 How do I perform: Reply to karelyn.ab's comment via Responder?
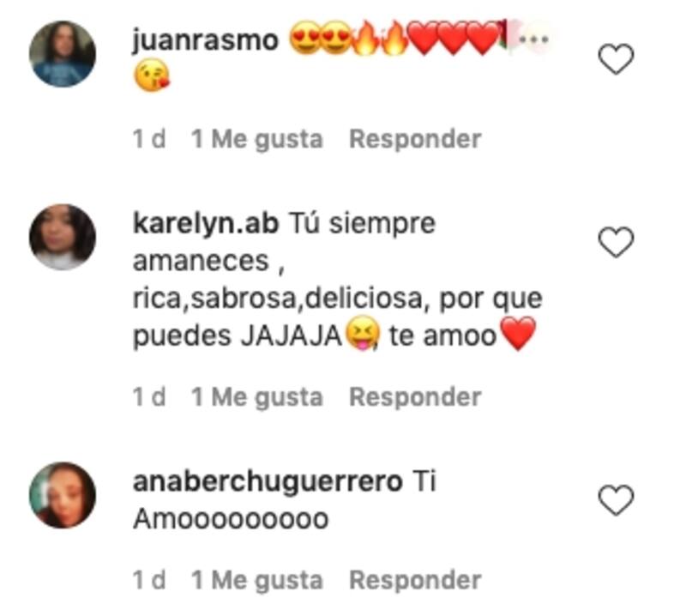tap(415, 397)
